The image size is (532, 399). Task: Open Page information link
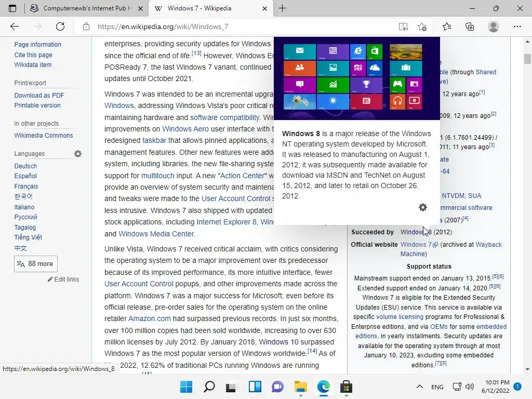coord(37,45)
